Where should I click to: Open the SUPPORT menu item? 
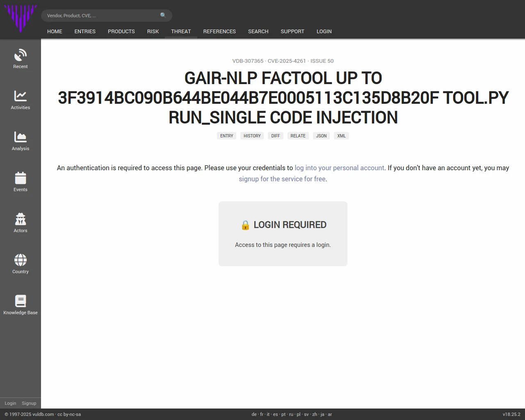tap(292, 31)
